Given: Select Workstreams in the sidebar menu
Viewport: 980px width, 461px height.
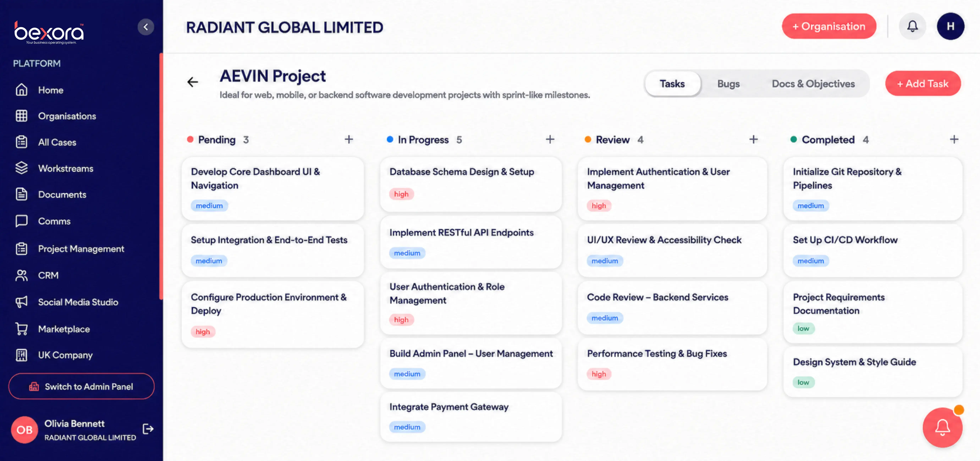Looking at the screenshot, I should point(65,169).
